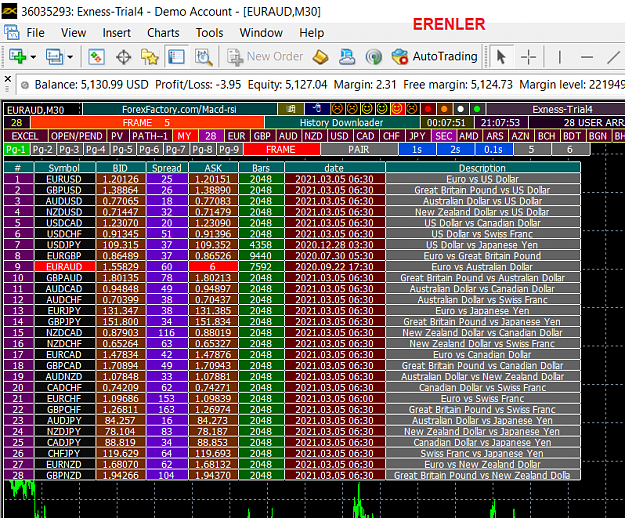Click the calculator icon in dashboard header
This screenshot has width=625, height=518.
click(x=291, y=109)
